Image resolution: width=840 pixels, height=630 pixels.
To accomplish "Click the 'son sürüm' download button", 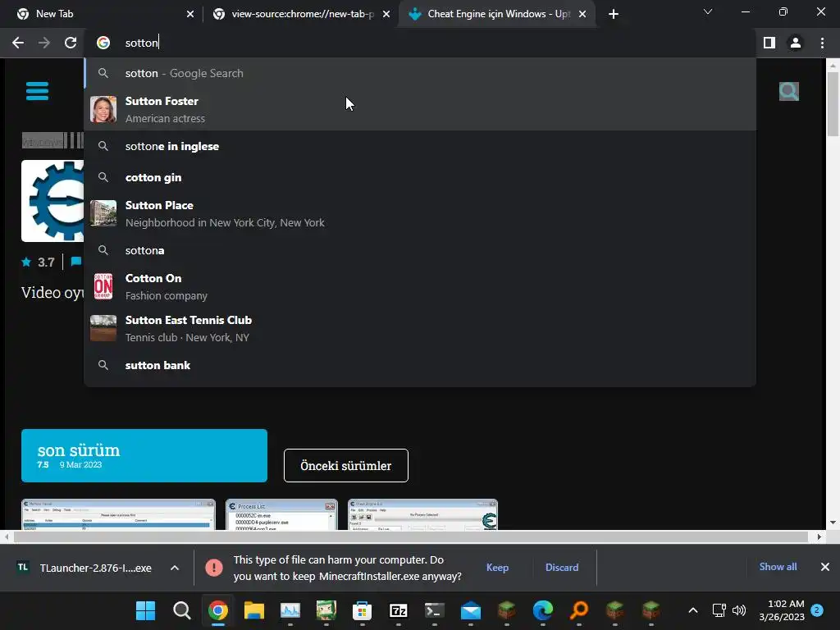I will [x=144, y=455].
